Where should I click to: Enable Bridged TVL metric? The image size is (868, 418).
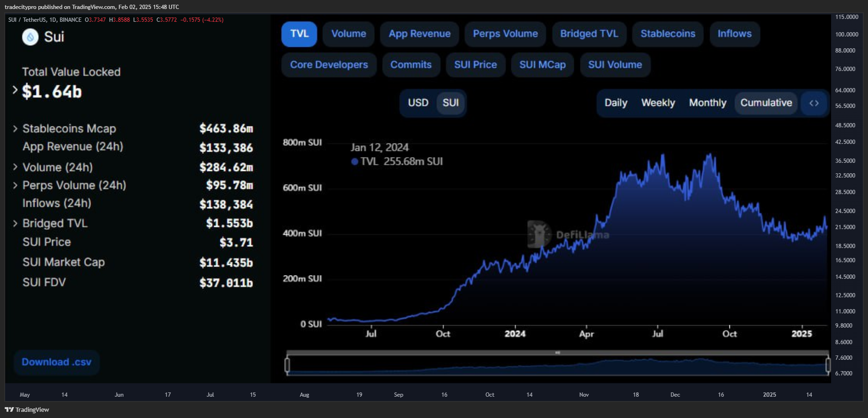[589, 34]
